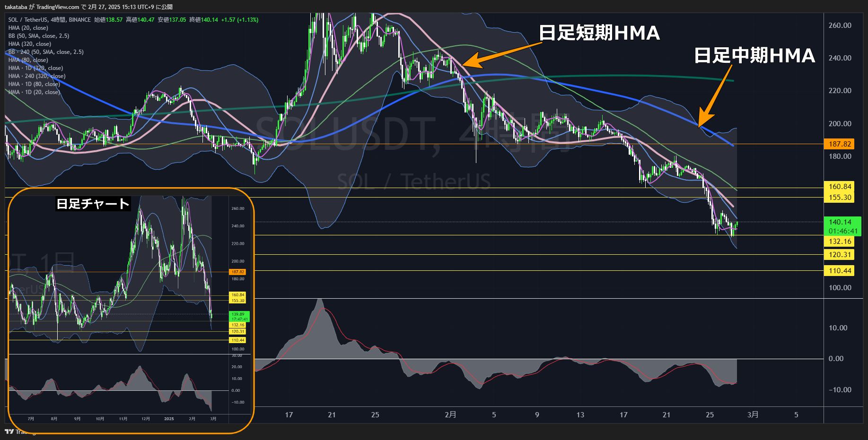Click the 12月 label on inset time axis
Screen dimensions: 868x440
click(146, 419)
